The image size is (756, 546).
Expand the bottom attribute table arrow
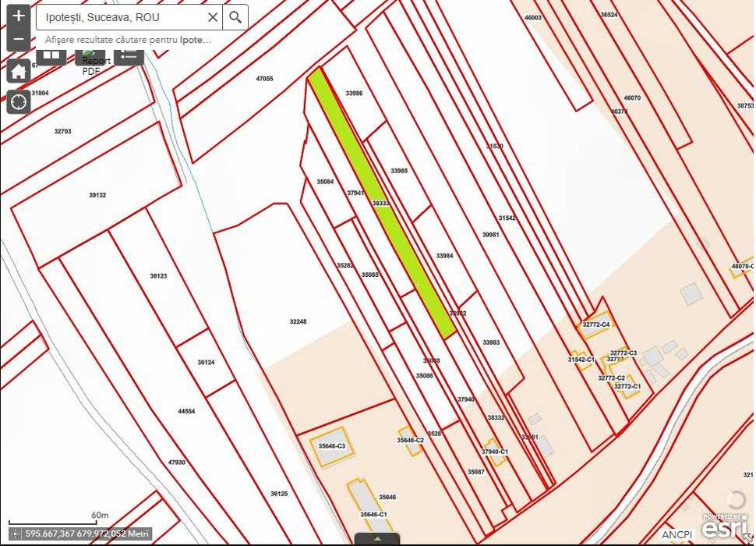click(377, 539)
